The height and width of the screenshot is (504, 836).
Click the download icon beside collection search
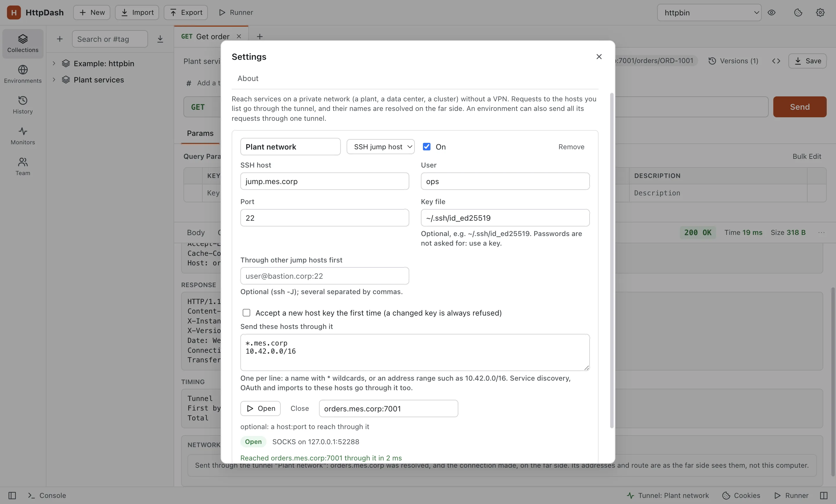160,39
